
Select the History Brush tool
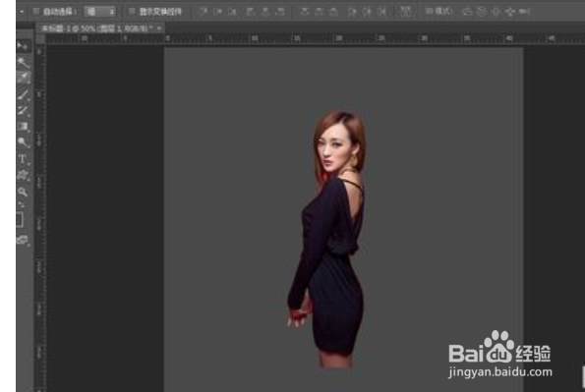tap(23, 110)
